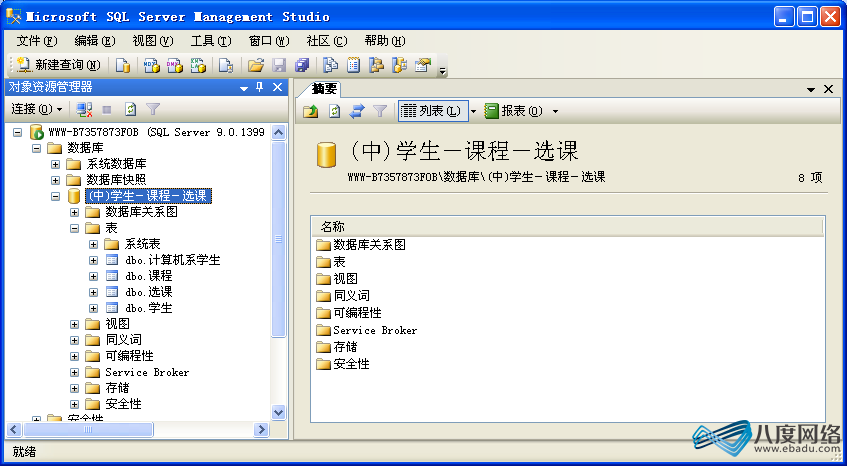Click the 新建查询 (New Query) button
This screenshot has width=847, height=466.
coord(58,65)
